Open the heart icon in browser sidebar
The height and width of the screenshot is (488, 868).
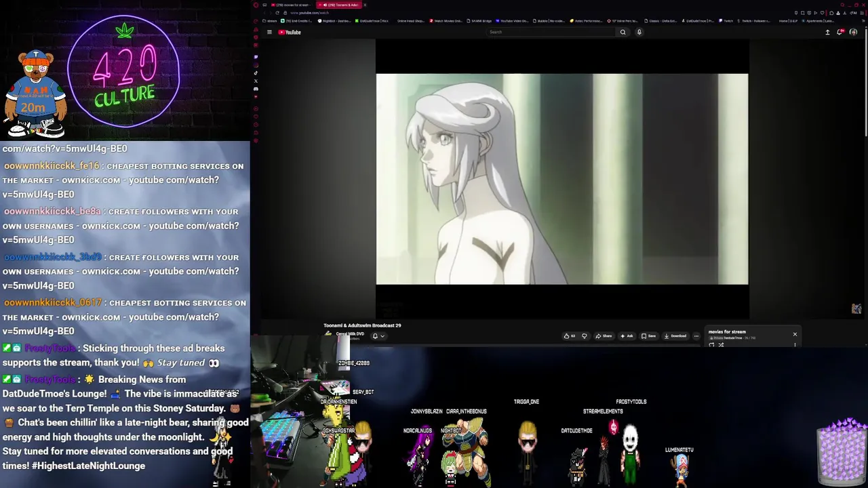[256, 117]
